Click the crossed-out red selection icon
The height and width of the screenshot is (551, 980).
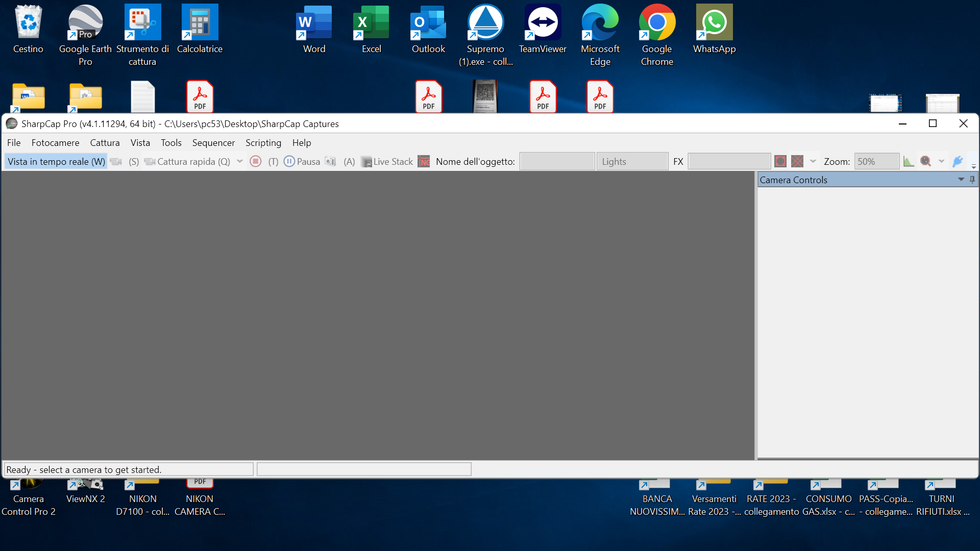tap(797, 162)
